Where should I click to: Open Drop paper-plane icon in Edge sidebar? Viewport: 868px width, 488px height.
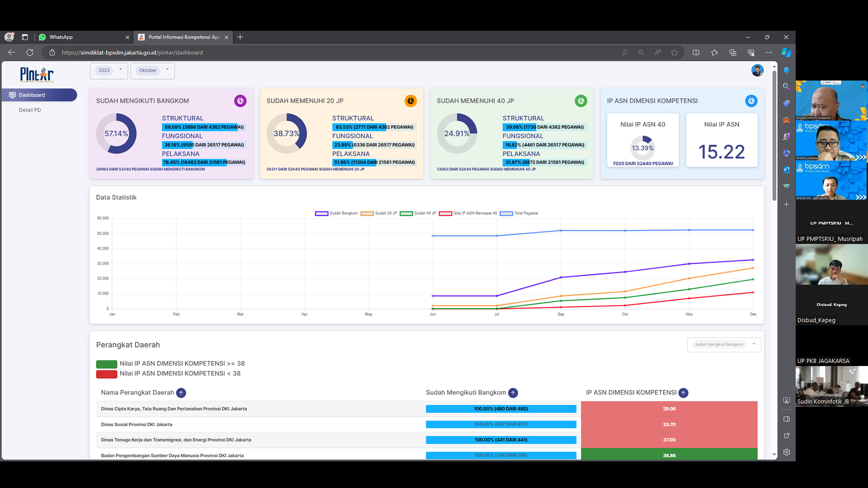pyautogui.click(x=787, y=186)
